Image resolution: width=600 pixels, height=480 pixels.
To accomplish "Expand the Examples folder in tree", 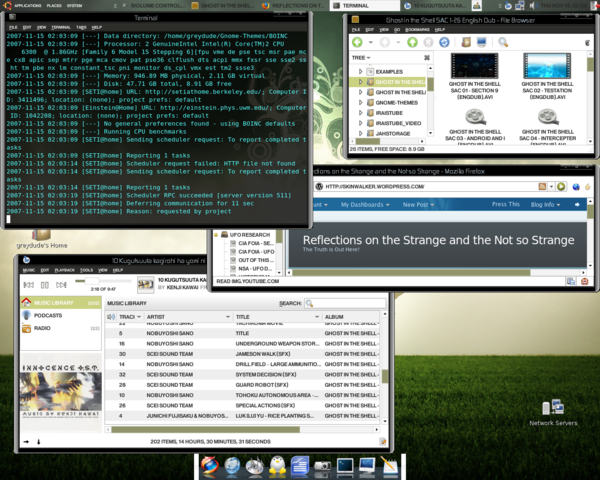I will coord(360,72).
